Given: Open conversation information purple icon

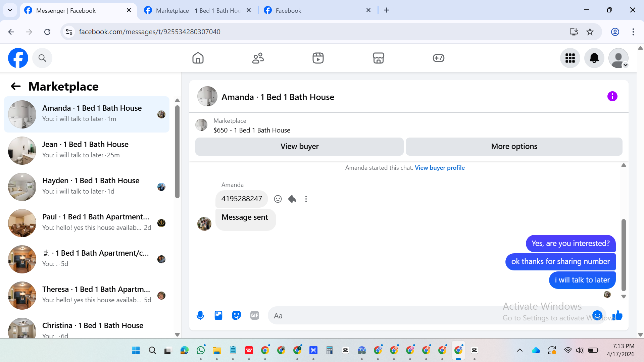Looking at the screenshot, I should tap(612, 97).
